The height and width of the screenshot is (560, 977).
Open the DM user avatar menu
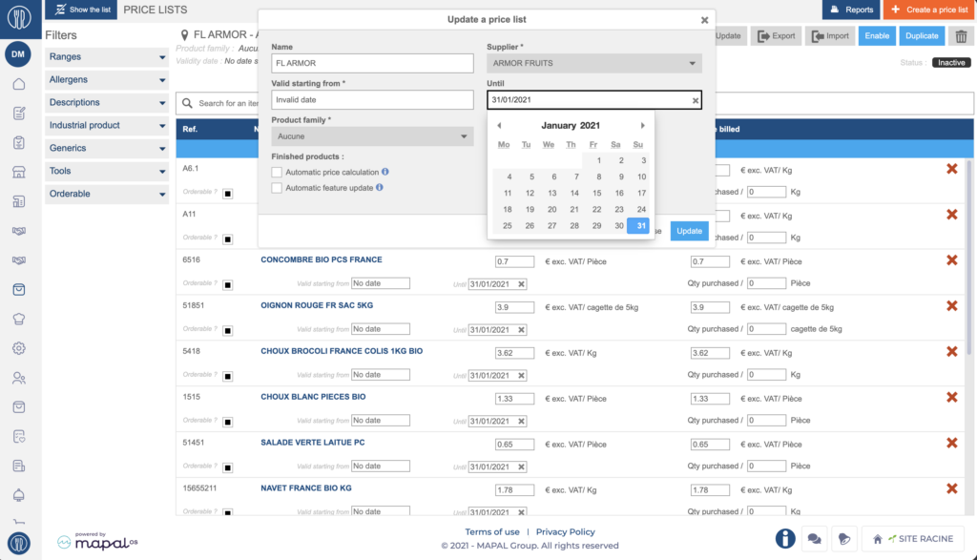pyautogui.click(x=18, y=54)
